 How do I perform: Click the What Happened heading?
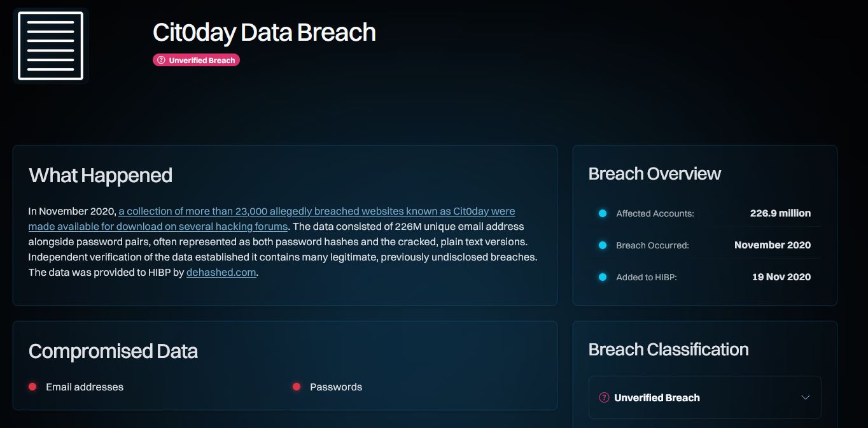(101, 175)
